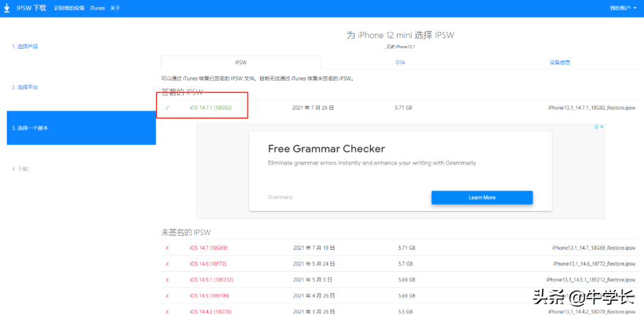
Task: Click Learn More on Grammarly ad
Action: point(482,197)
